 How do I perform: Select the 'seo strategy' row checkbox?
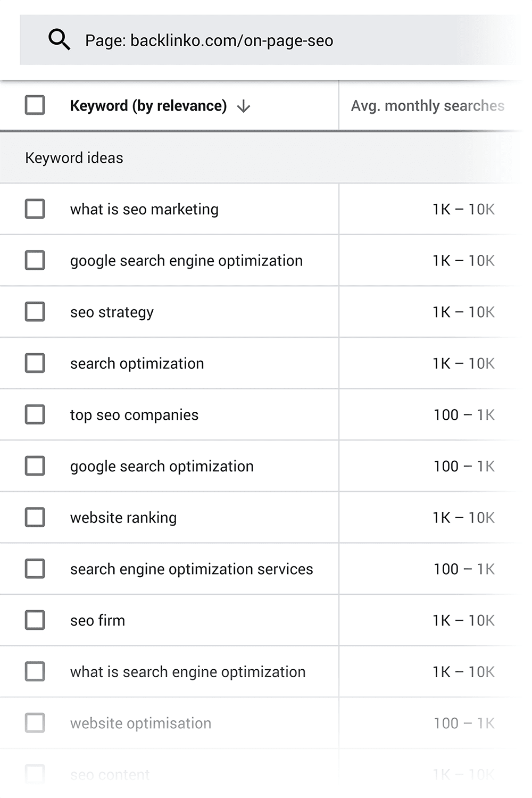coord(35,312)
